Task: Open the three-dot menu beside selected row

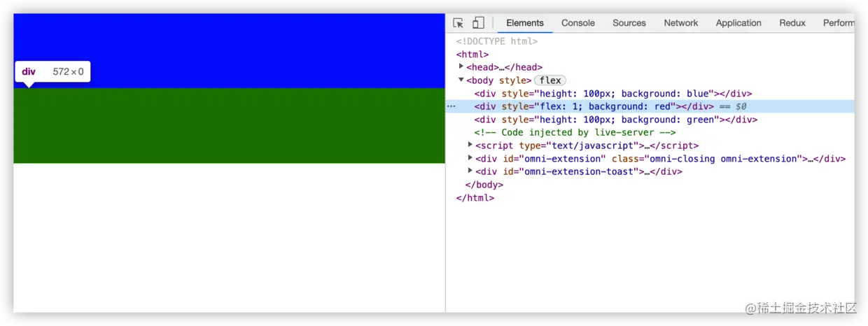Action: 451,106
